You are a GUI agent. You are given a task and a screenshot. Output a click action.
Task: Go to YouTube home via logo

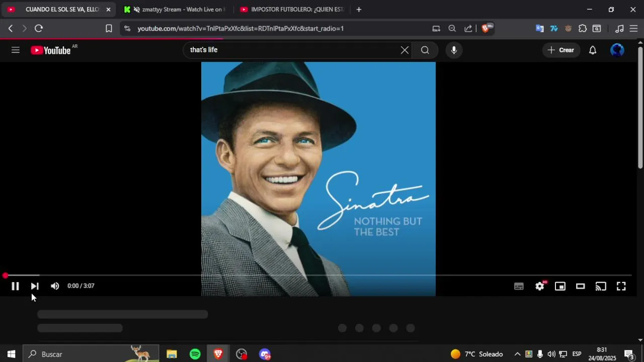(x=50, y=50)
